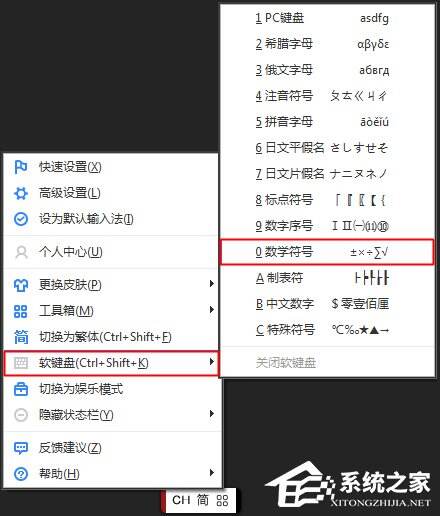440x516 pixels.
Task: Click the flag icon beside 快速设置
Action: (x=21, y=167)
